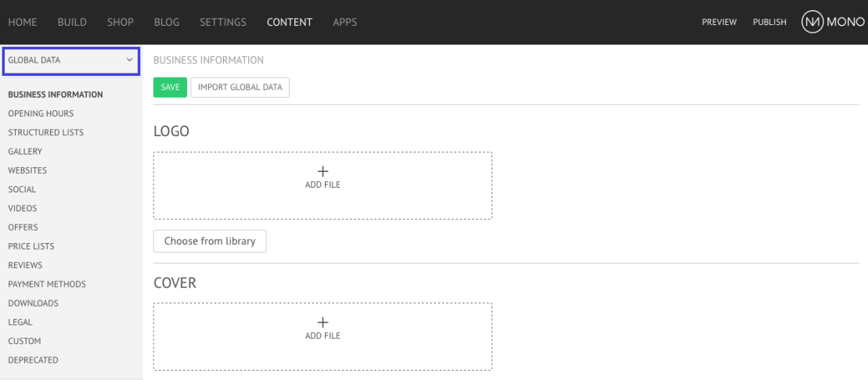Select Custom in sidebar

click(24, 341)
